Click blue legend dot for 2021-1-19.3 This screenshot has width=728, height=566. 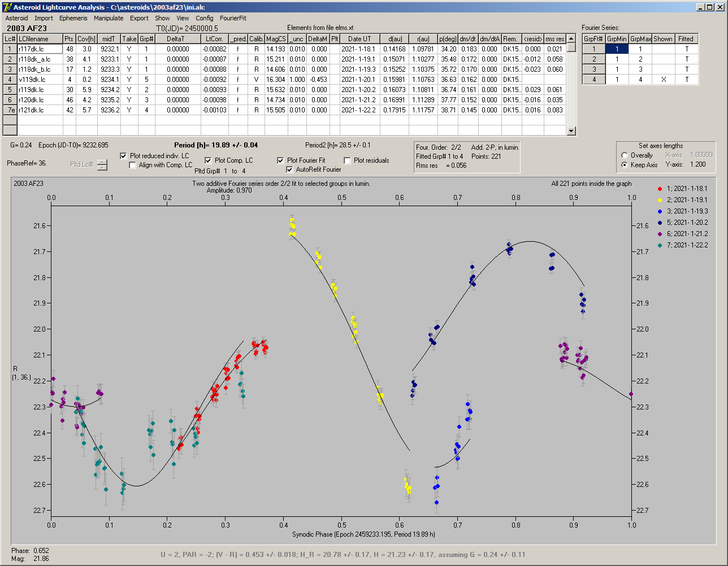660,211
